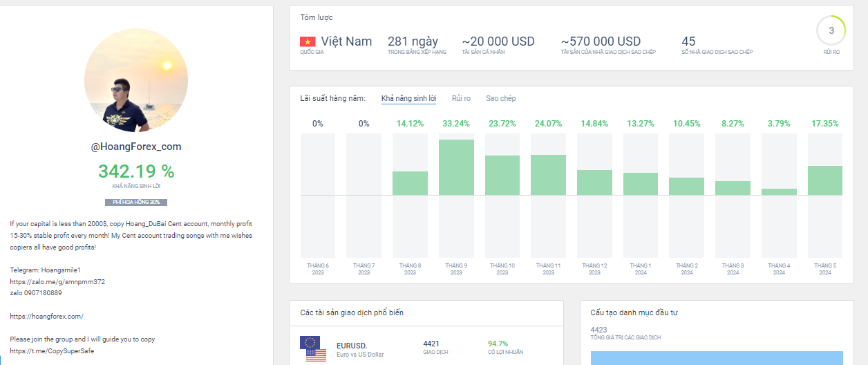Click the Lãi suất hàng năm label
The height and width of the screenshot is (365, 868).
333,98
